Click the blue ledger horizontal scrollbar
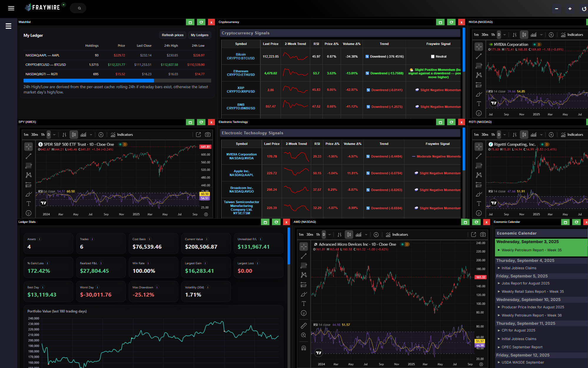The image size is (588, 368). pos(89,81)
